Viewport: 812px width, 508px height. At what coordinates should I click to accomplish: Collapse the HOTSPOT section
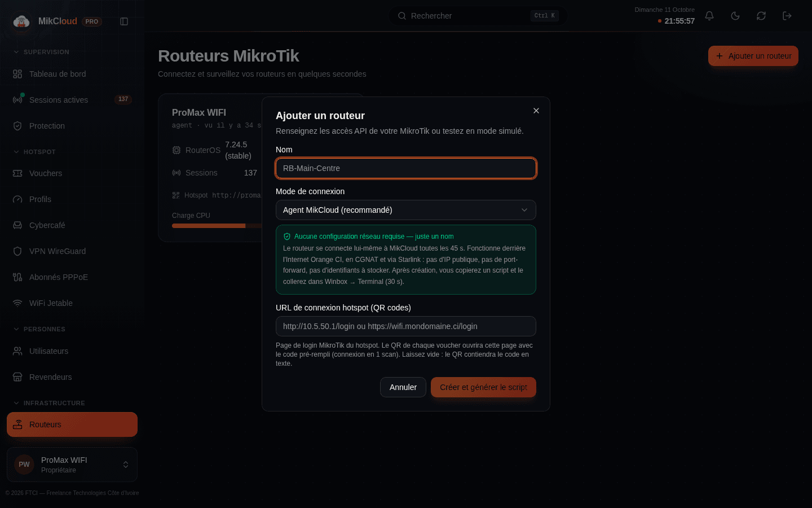(x=34, y=152)
